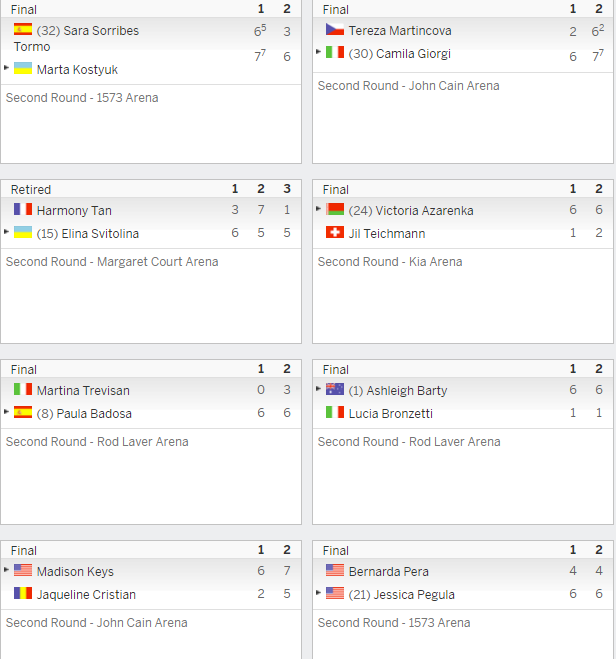Screen dimensions: 616x659
Task: Click the Romania flag beside Jaqueline Cristian
Action: [x=23, y=593]
